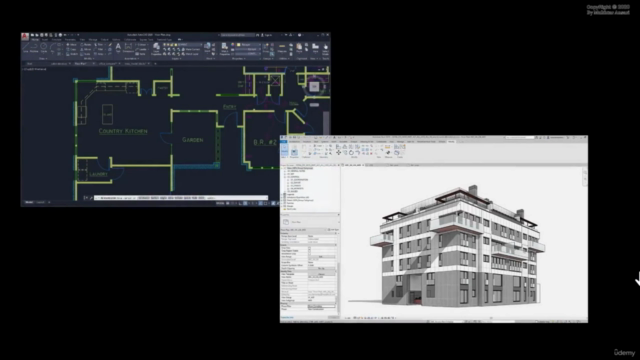640x360 pixels.
Task: Select the Rotate tool in Revit Modify panel
Action: (351, 153)
